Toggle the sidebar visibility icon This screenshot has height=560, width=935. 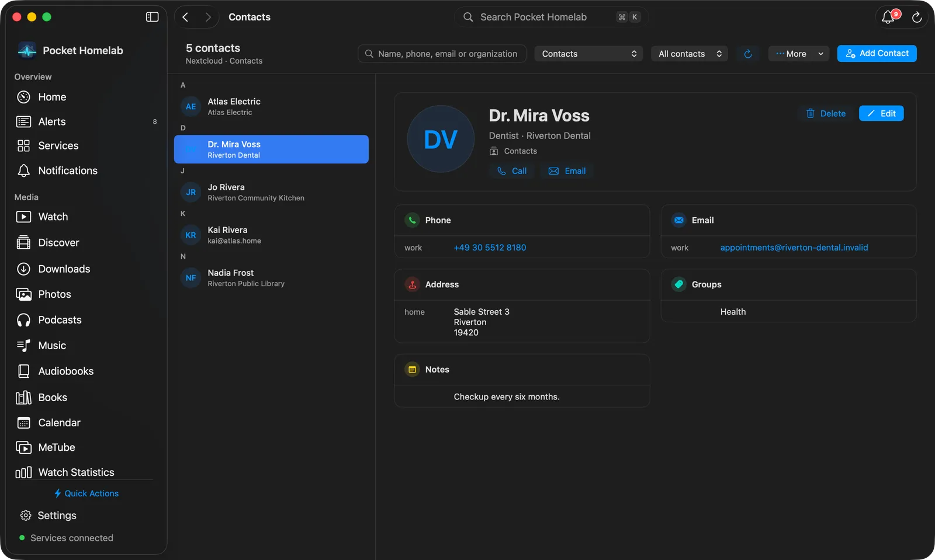coord(152,17)
